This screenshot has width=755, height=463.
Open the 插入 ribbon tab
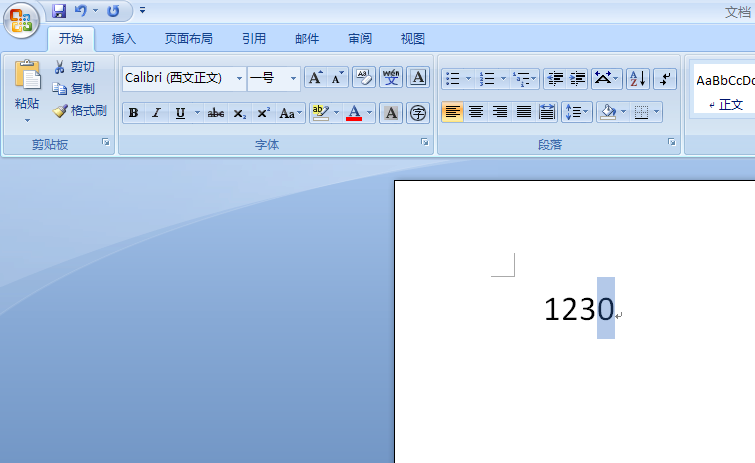(x=124, y=39)
